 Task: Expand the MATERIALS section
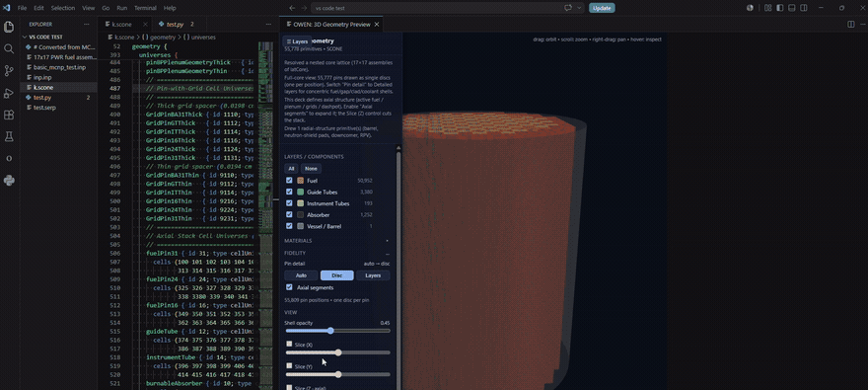pos(336,241)
